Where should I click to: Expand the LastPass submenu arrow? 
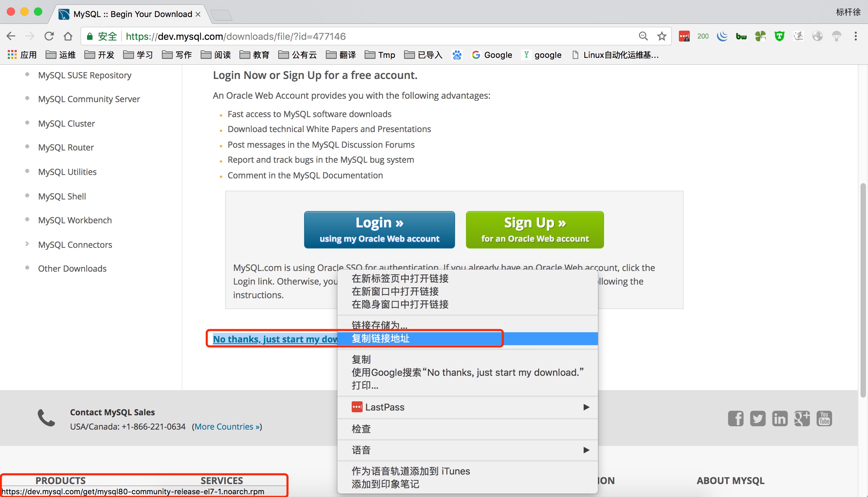586,407
